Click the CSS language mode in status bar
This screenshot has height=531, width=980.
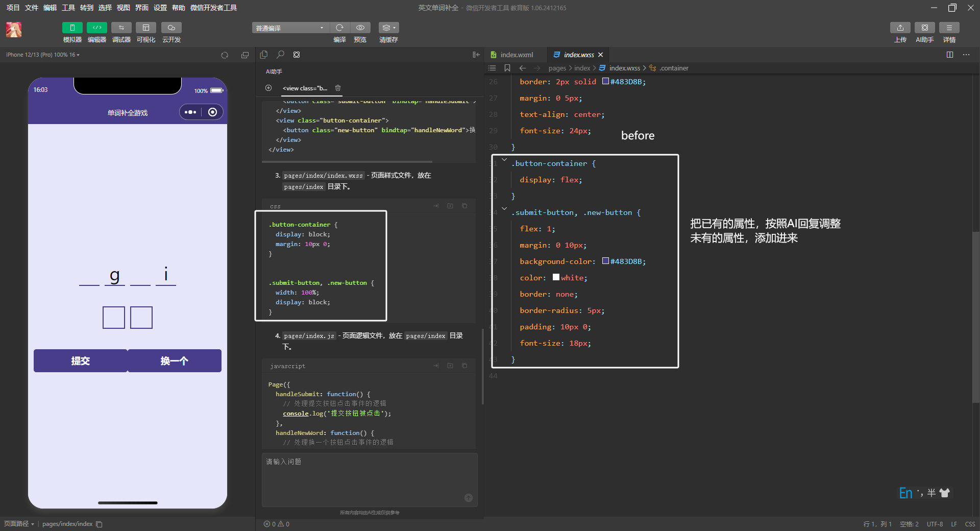(x=970, y=524)
